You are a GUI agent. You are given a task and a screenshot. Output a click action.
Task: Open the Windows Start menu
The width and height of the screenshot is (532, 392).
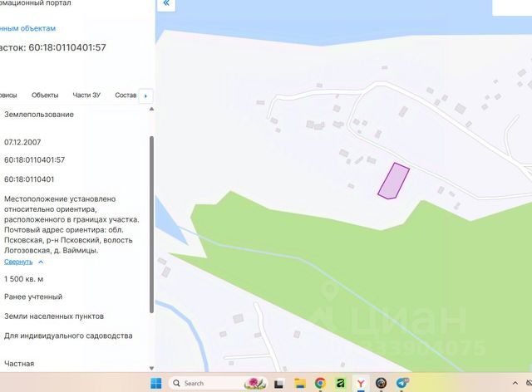pos(156,383)
